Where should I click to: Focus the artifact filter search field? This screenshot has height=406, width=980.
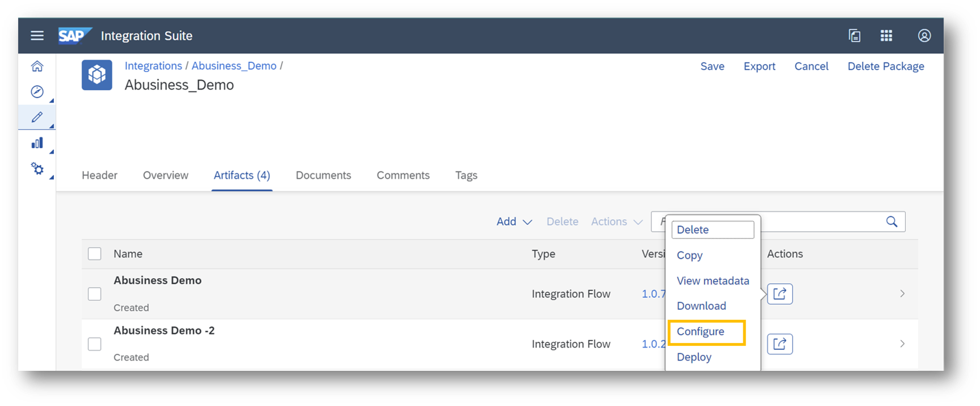point(778,221)
